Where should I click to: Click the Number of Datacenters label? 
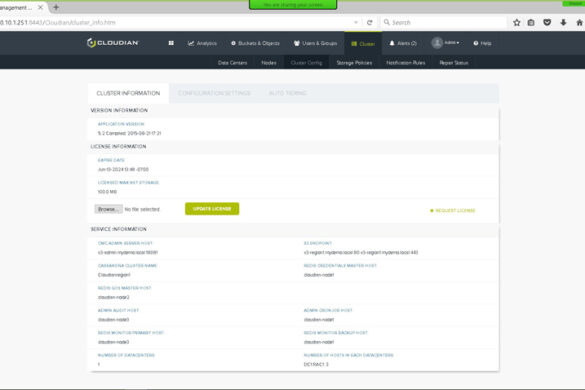point(126,355)
